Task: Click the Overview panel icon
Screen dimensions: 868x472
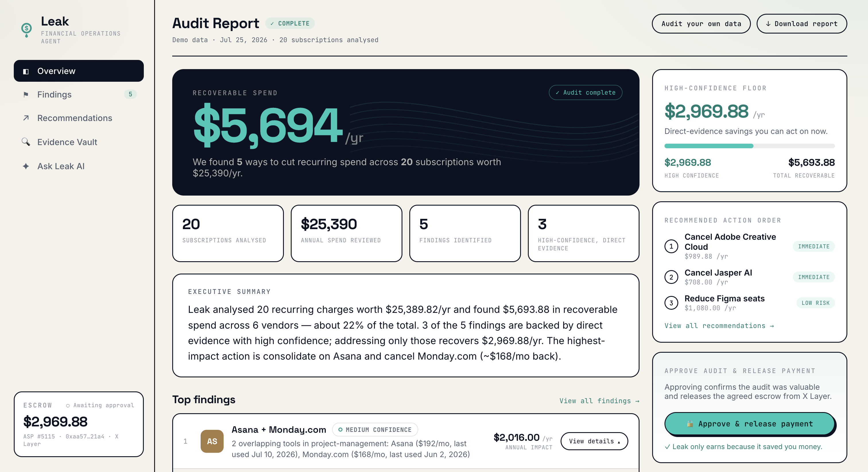Action: (26, 71)
